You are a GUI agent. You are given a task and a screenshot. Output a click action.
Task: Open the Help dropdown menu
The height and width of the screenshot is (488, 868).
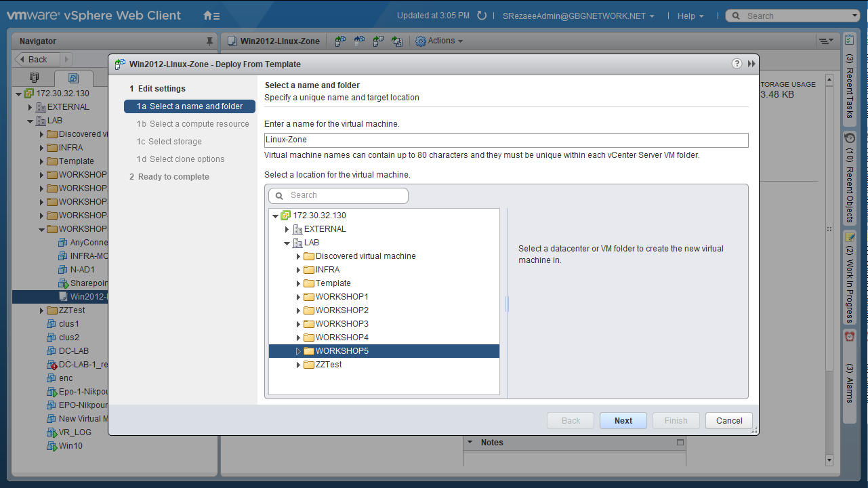tap(690, 16)
